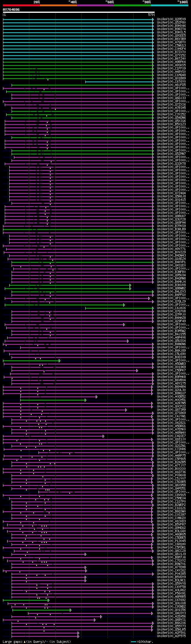This screenshot has width=191, height=644.
Task: Select the UniRef100_Q8BUU7 label
Action: coord(171,216)
